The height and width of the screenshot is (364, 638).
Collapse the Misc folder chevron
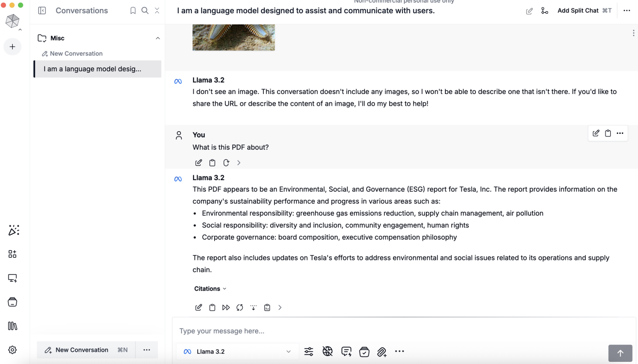[x=157, y=38]
